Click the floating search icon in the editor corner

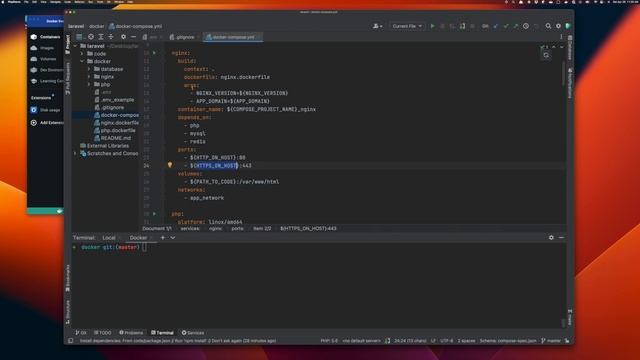click(546, 55)
